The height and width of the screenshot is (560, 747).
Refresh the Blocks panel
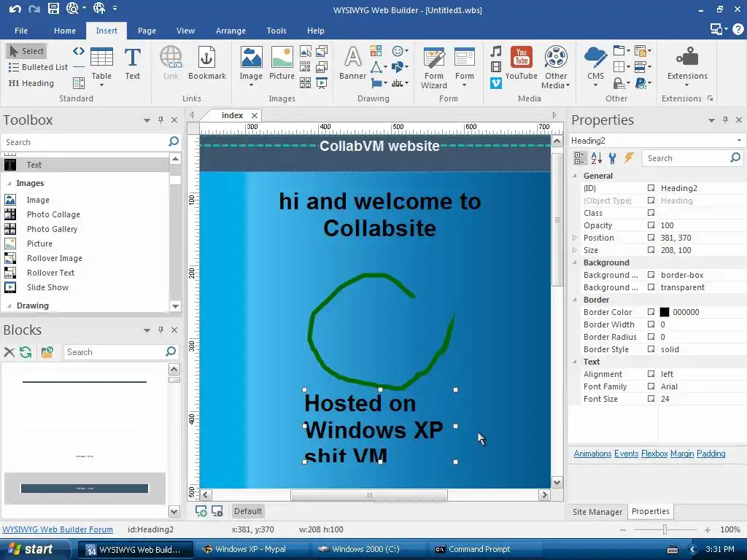(26, 352)
